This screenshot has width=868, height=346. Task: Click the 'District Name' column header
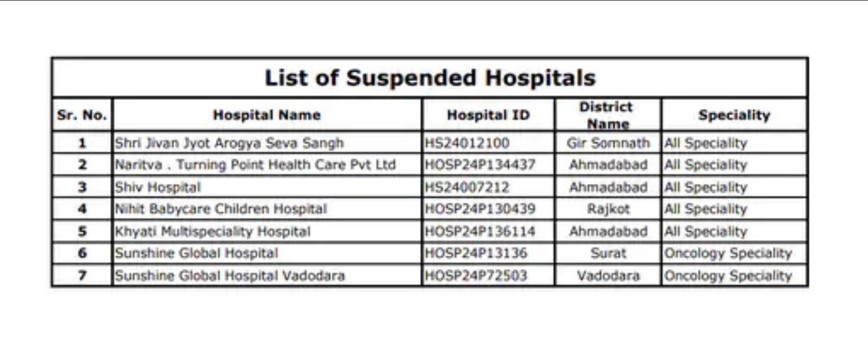point(608,115)
